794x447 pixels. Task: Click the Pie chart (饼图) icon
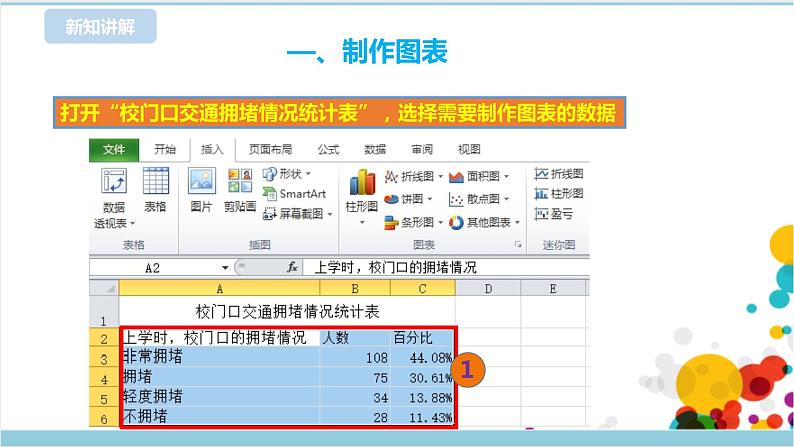click(391, 199)
